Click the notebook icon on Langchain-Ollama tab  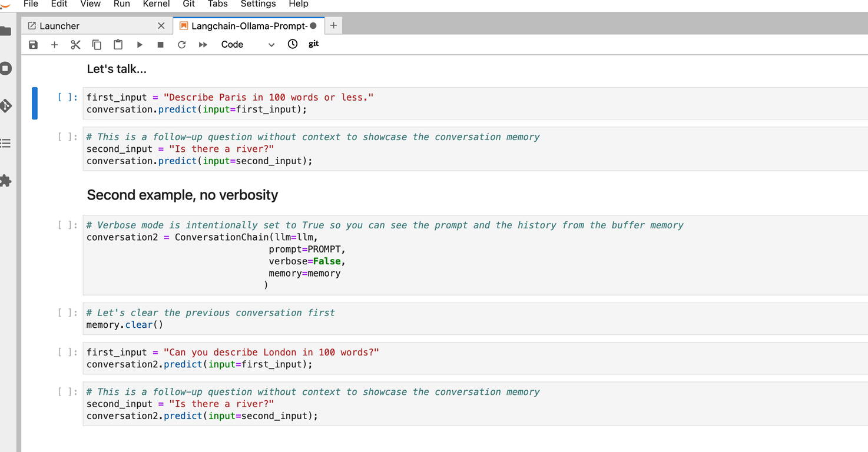[x=184, y=26]
